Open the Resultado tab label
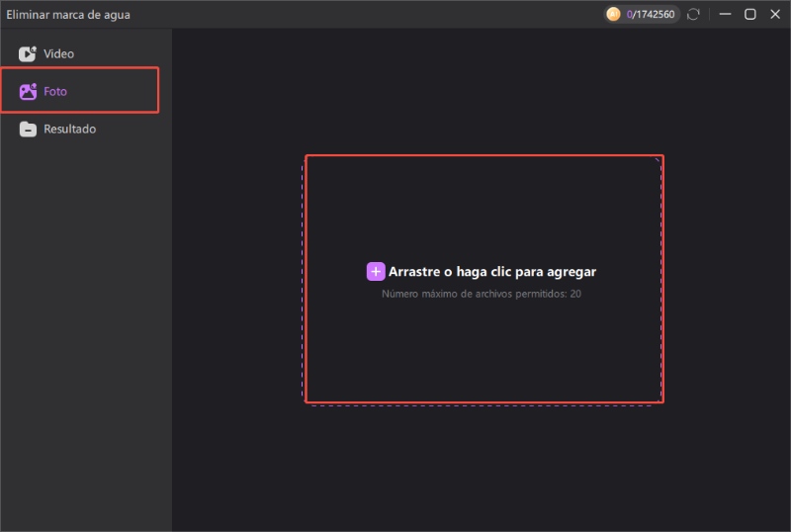This screenshot has height=532, width=791. coord(69,130)
